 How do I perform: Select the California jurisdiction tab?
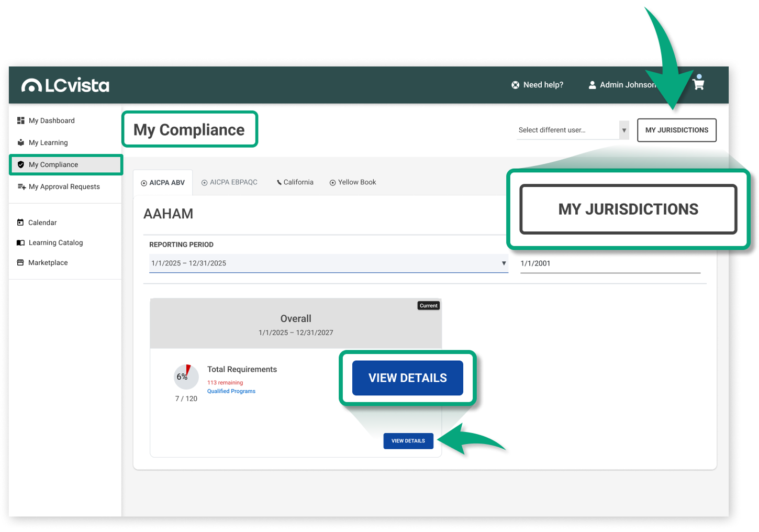pos(295,183)
